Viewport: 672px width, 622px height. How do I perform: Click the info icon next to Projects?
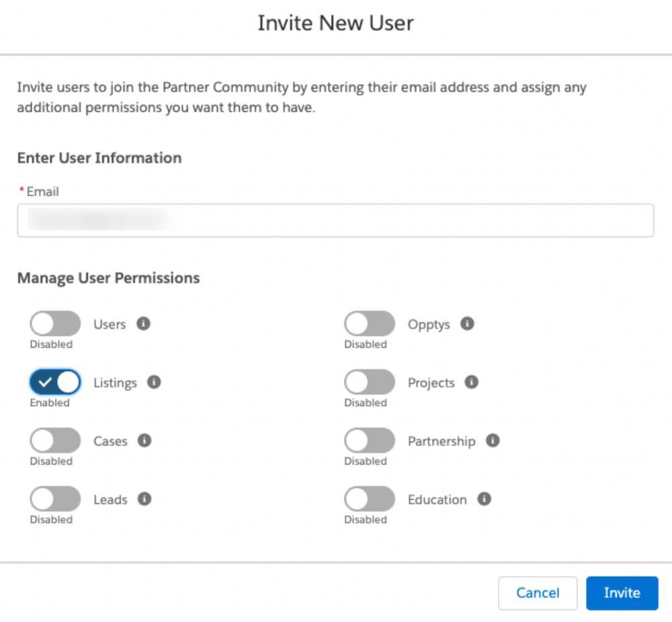pos(472,383)
